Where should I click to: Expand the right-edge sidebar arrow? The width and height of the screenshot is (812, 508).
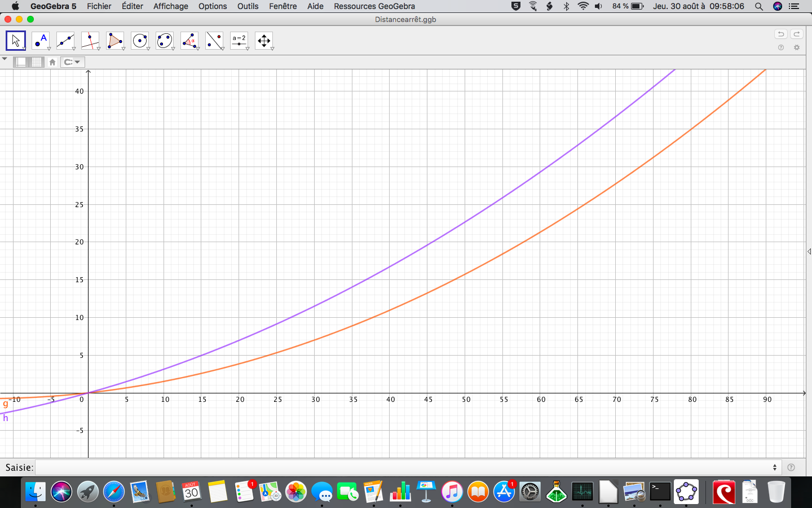tap(809, 251)
